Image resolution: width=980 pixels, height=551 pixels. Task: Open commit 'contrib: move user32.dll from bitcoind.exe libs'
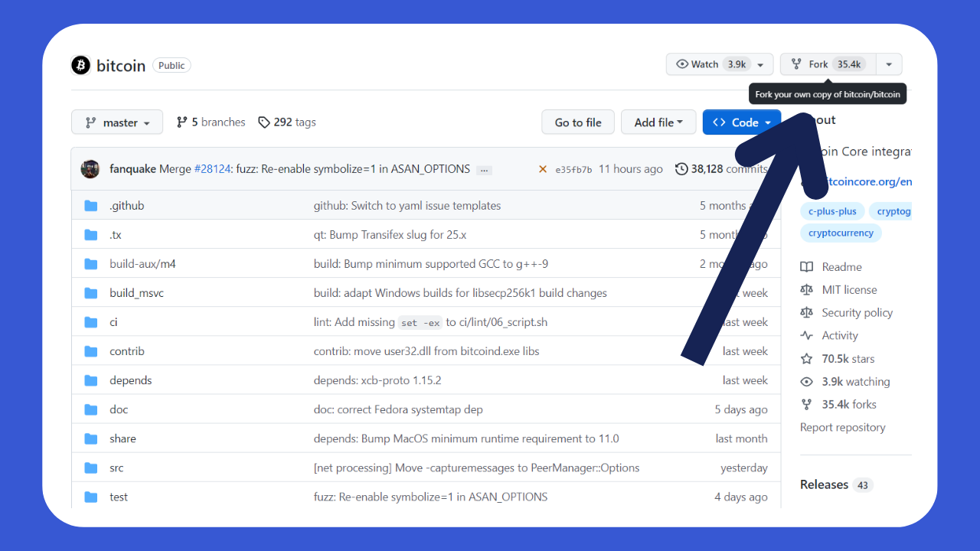tap(426, 351)
